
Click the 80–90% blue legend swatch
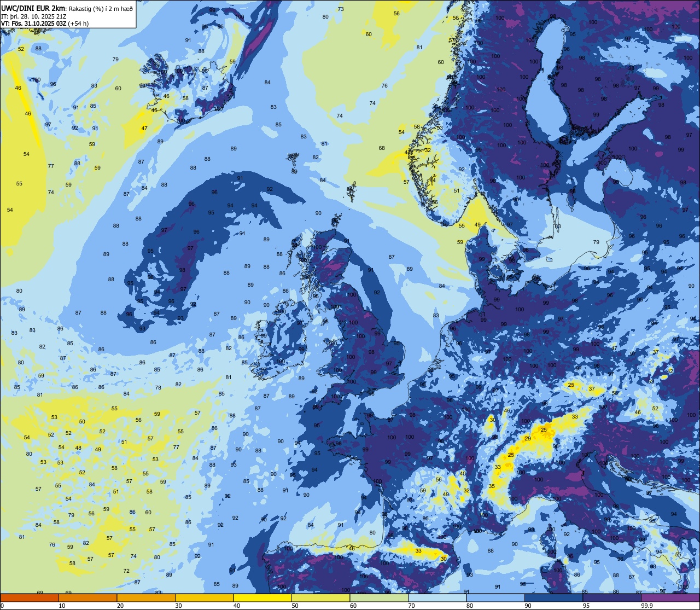pyautogui.click(x=495, y=597)
